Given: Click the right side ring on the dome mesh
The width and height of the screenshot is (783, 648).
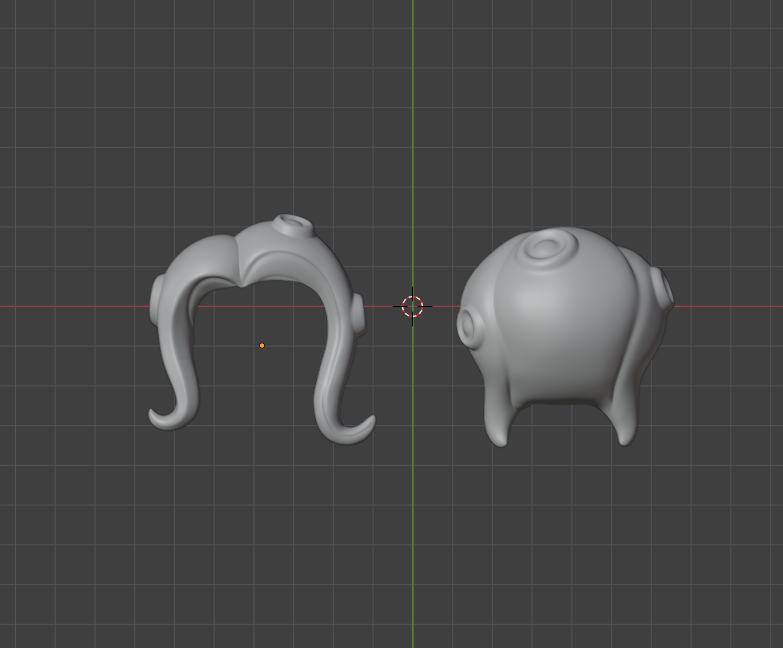Looking at the screenshot, I should tap(660, 288).
